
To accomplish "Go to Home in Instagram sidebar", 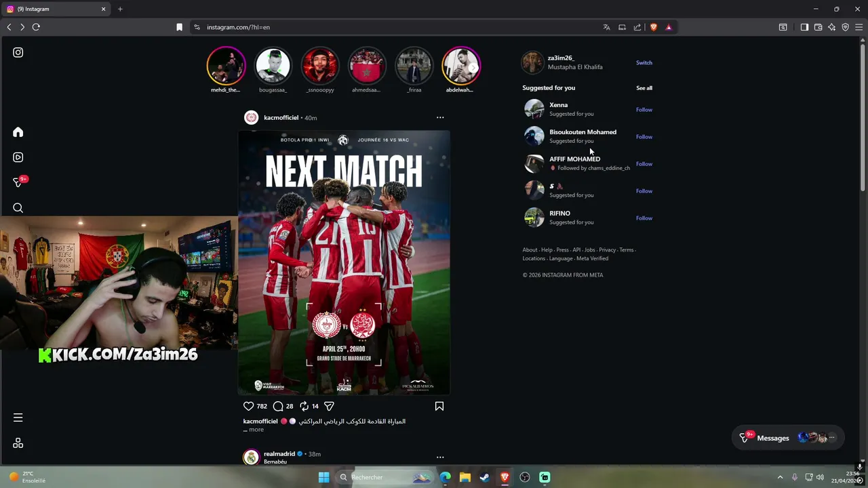I will pyautogui.click(x=18, y=132).
